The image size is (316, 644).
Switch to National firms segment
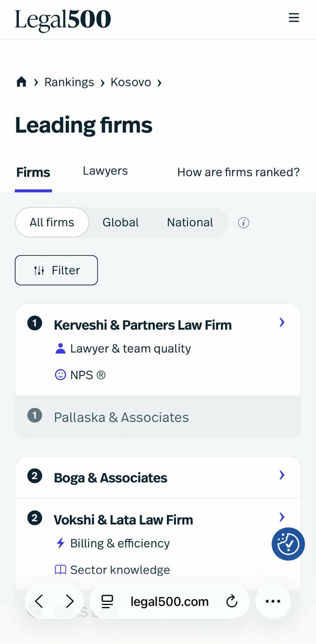pyautogui.click(x=190, y=222)
